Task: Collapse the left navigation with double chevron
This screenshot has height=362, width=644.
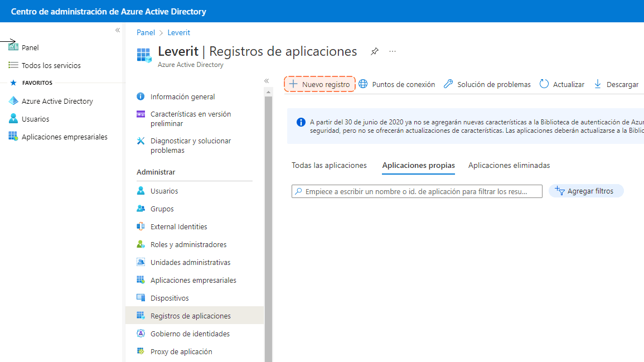Action: click(118, 30)
